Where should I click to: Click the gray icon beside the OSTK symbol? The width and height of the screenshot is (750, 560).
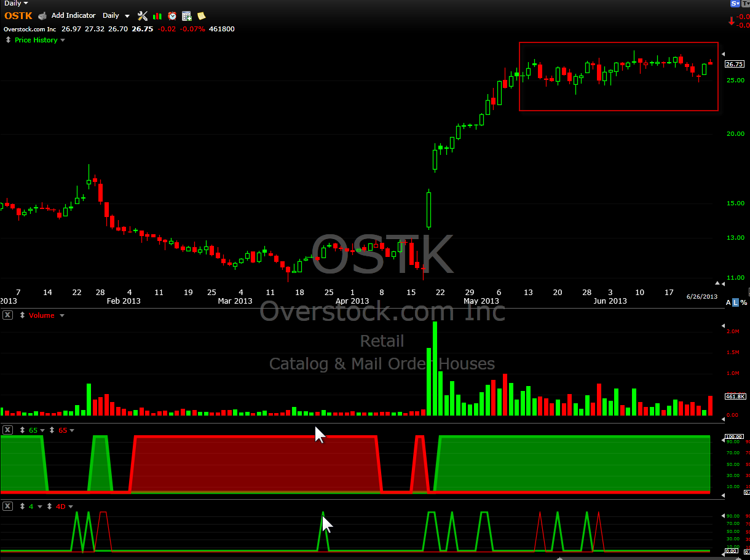point(42,15)
